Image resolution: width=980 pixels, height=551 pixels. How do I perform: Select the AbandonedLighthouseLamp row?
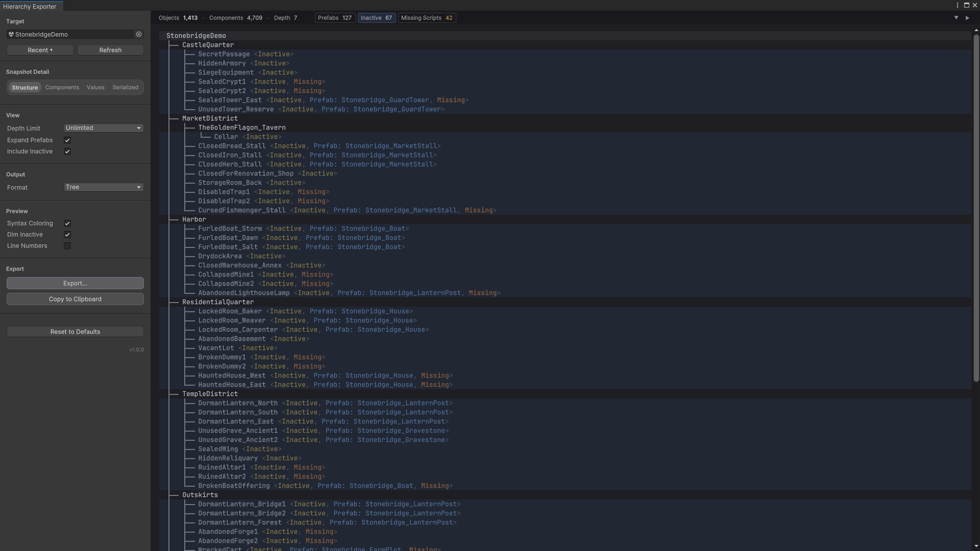565,293
